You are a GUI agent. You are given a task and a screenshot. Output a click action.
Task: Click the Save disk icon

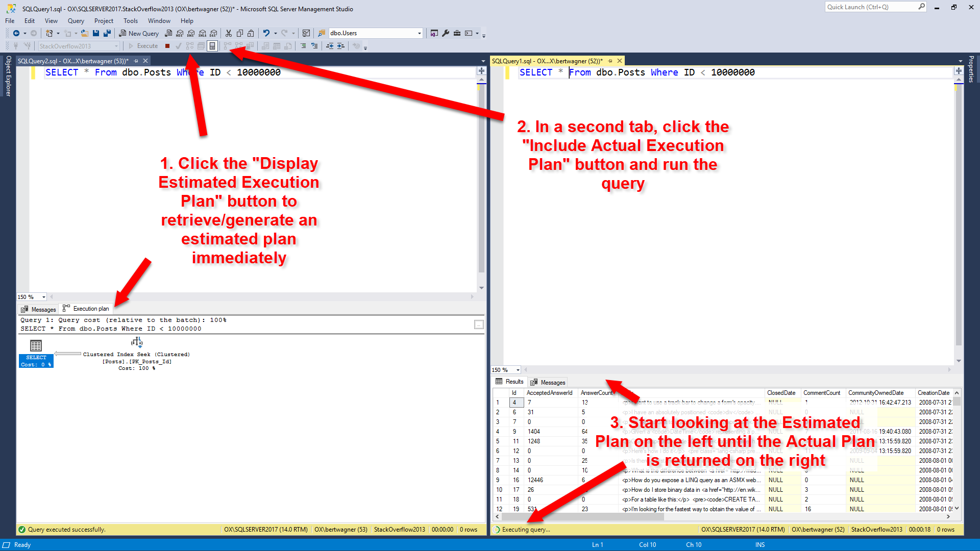tap(96, 33)
